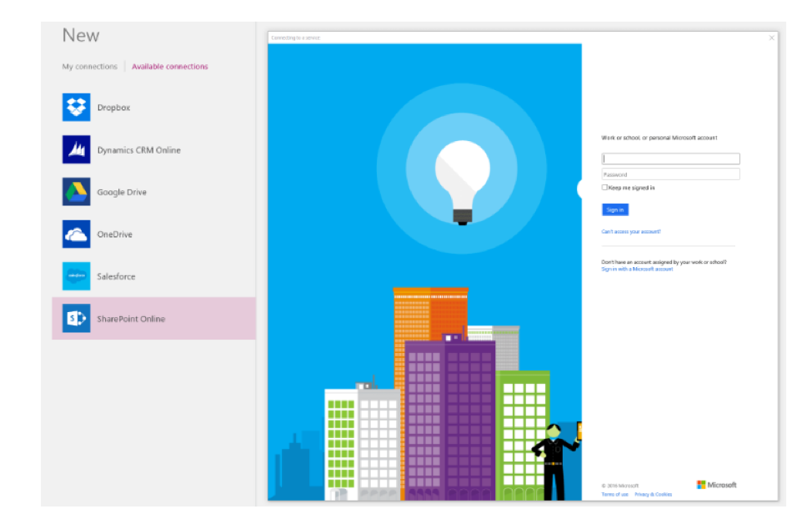Click the Sign in button
The height and width of the screenshot is (519, 812).
coord(615,209)
